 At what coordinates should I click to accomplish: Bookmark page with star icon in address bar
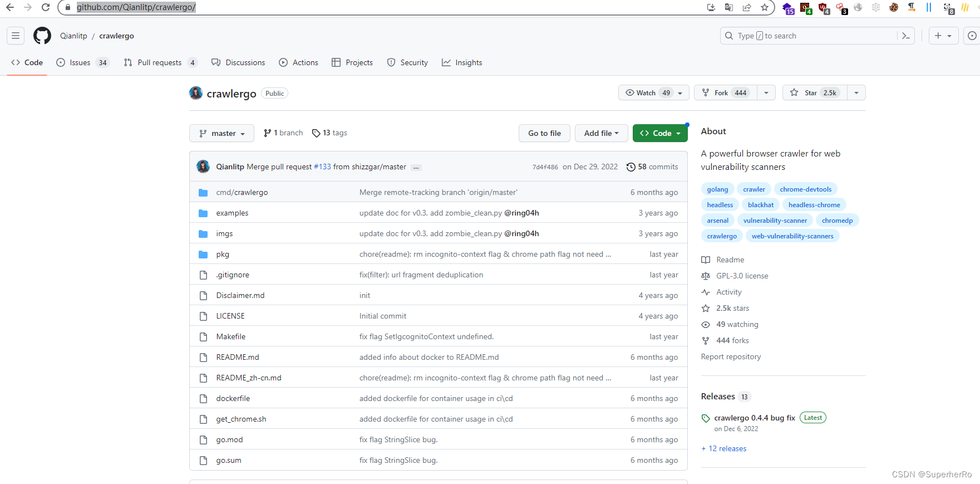765,7
